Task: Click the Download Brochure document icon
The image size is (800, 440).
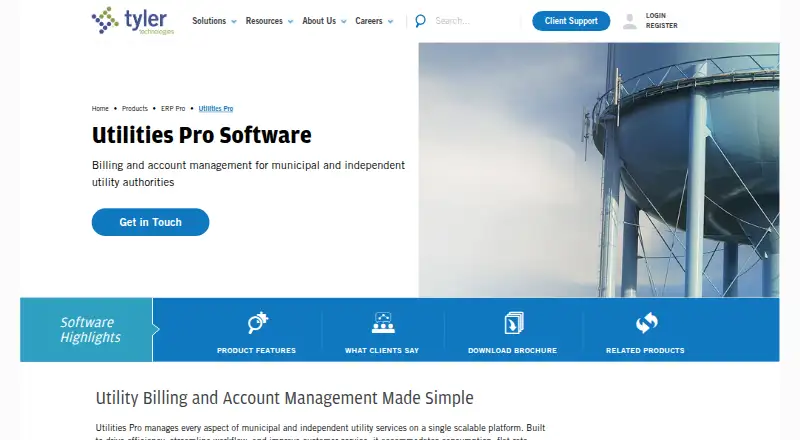Action: tap(514, 323)
